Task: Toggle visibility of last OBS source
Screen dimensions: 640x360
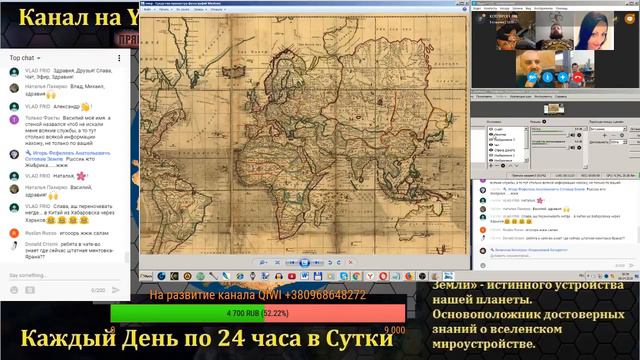Action: (x=491, y=160)
